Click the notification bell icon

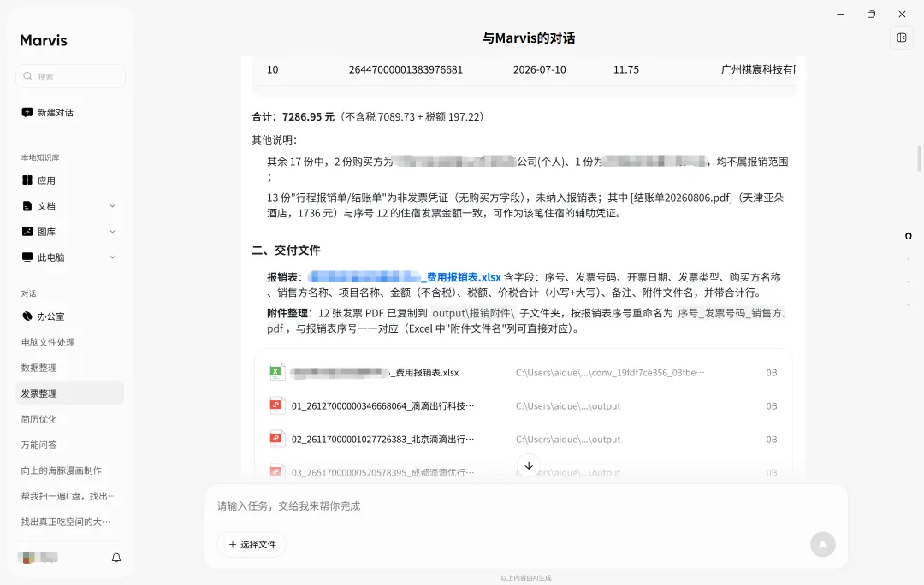click(x=116, y=558)
